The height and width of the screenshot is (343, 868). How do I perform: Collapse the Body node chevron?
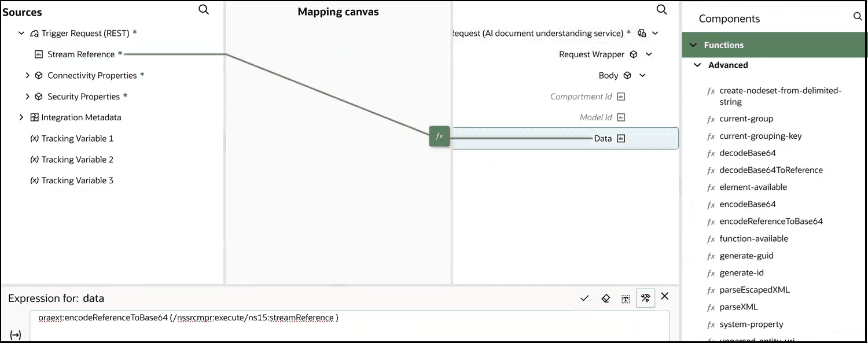click(642, 75)
